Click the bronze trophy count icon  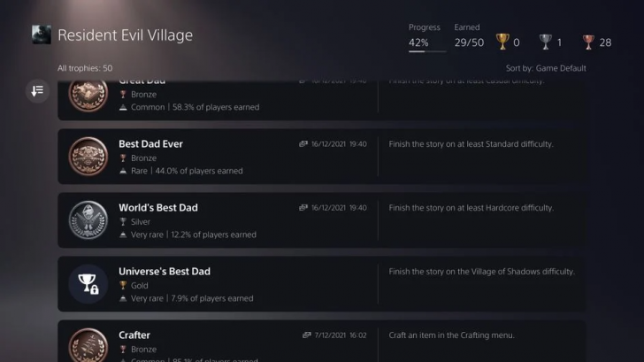coord(588,42)
